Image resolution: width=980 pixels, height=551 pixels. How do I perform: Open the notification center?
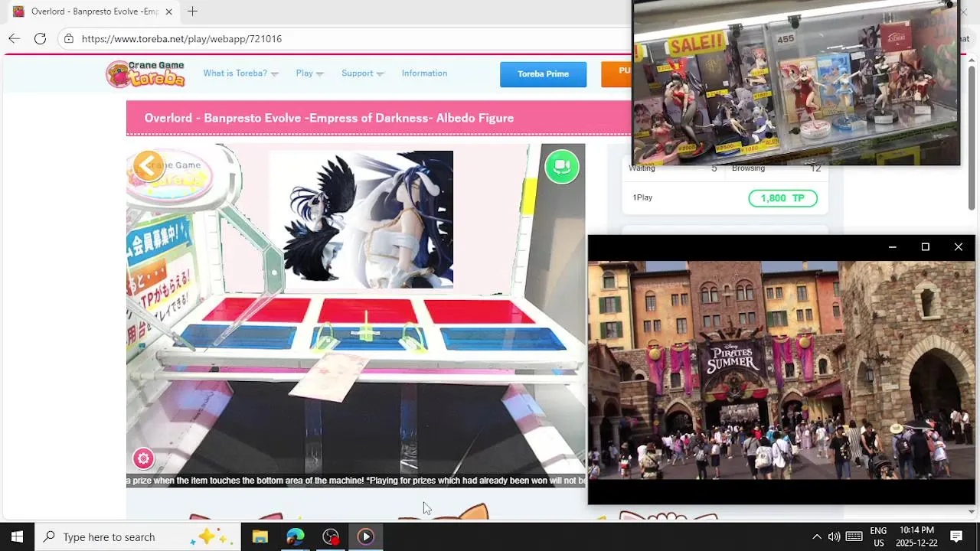956,537
